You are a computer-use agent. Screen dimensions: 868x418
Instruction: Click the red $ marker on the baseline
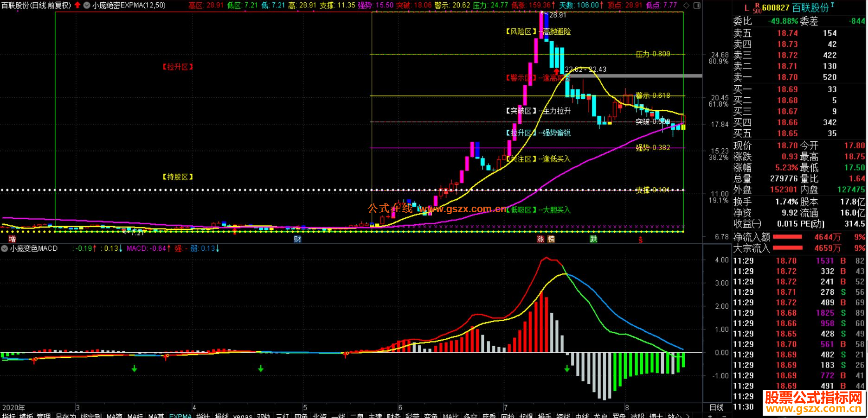pyautogui.click(x=641, y=240)
